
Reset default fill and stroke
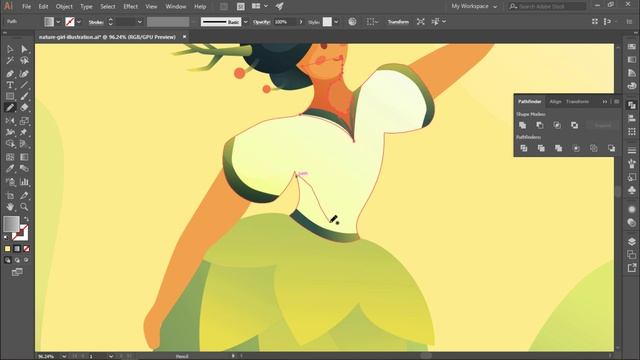[5, 237]
